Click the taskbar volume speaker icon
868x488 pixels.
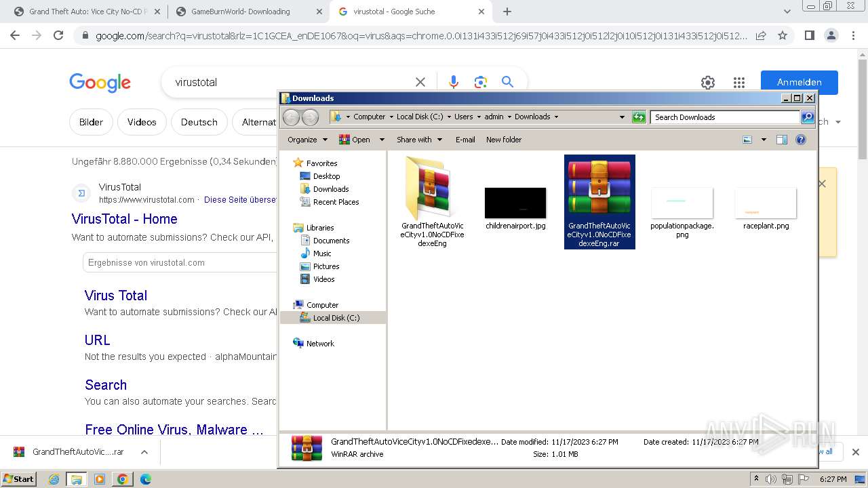[770, 479]
